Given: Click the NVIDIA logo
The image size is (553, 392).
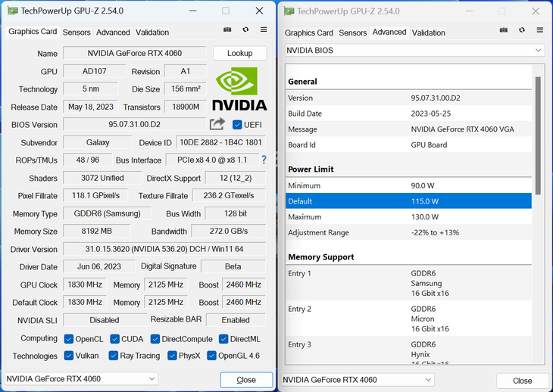Looking at the screenshot, I should point(239,89).
